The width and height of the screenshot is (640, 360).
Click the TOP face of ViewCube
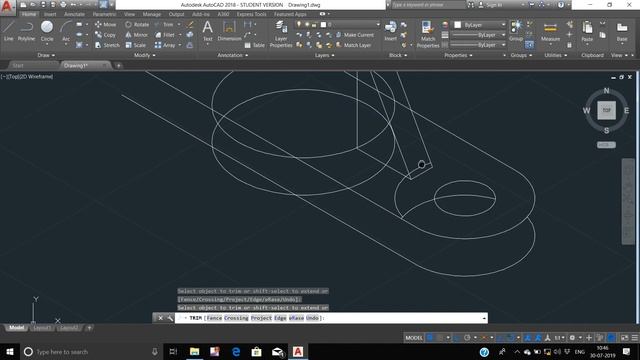point(607,110)
